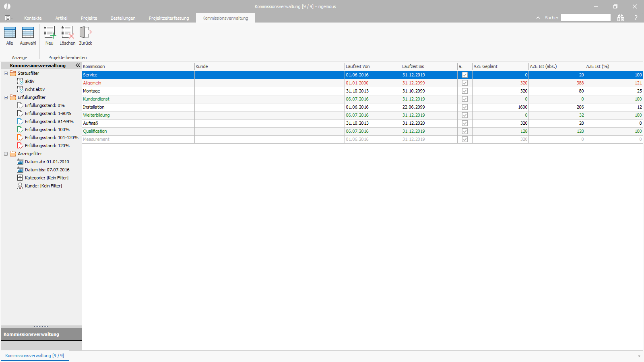Set the 'Datum ab: 01.01.2010' filter

[x=47, y=162]
